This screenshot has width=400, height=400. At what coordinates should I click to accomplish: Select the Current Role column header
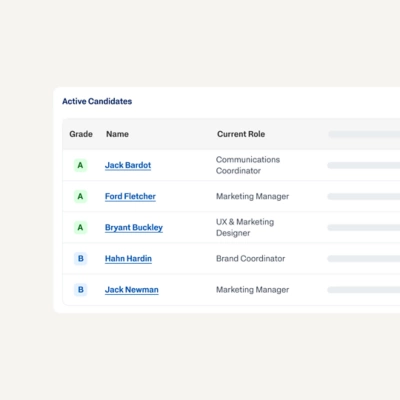click(x=241, y=134)
